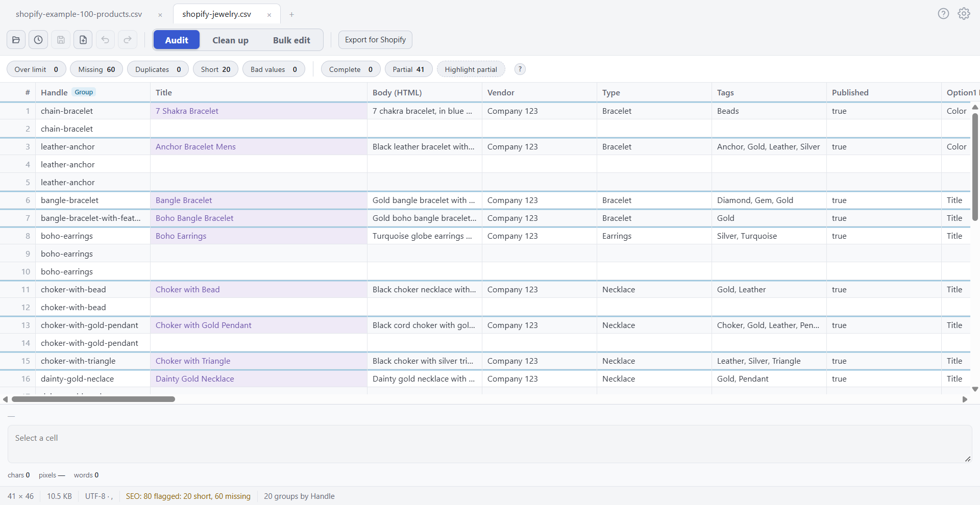
Task: Click the vertical scrollbar down arrow
Action: pos(975,389)
